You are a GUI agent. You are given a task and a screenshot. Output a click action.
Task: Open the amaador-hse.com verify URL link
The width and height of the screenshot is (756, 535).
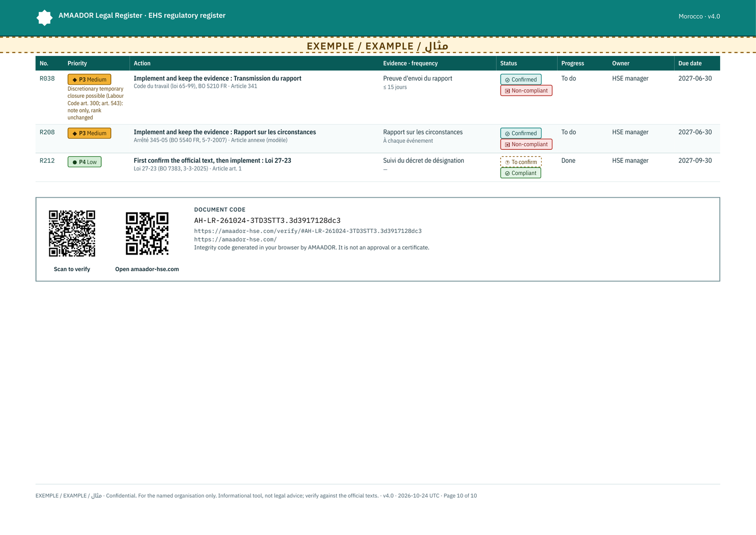(308, 231)
